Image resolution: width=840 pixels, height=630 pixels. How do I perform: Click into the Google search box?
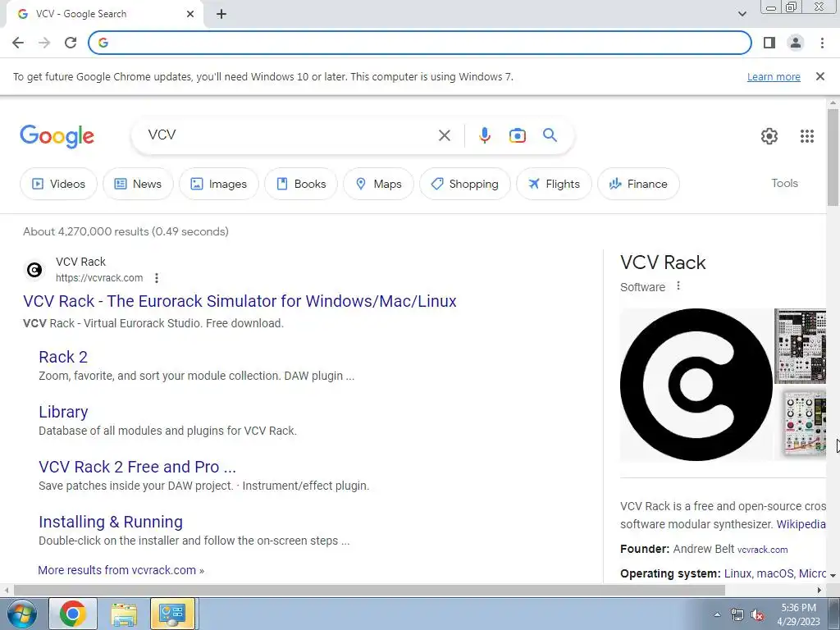290,135
